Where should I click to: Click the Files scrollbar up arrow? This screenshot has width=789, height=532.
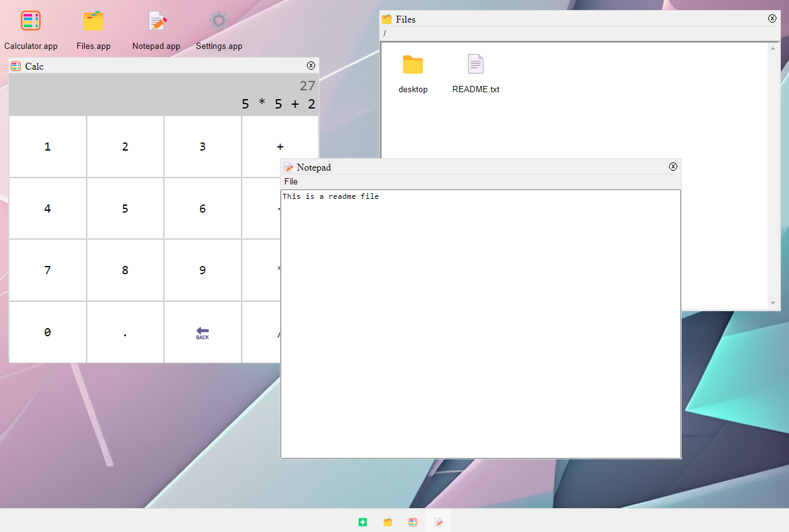(x=773, y=48)
